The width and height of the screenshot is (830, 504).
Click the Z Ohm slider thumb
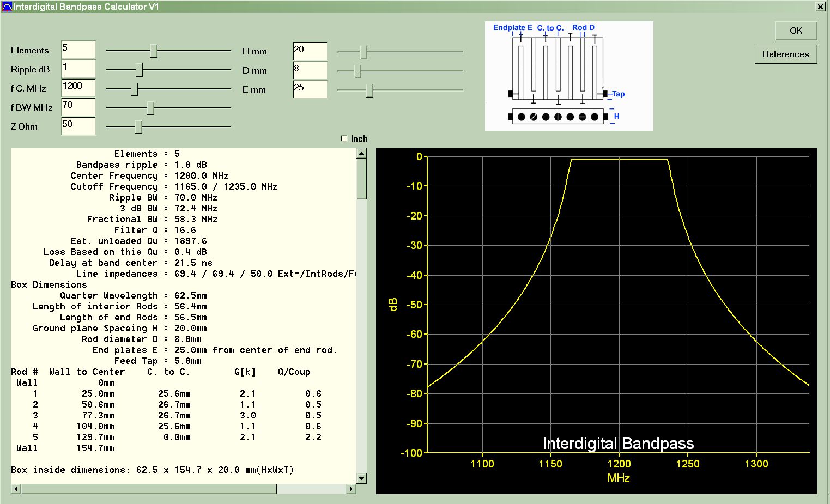click(139, 127)
